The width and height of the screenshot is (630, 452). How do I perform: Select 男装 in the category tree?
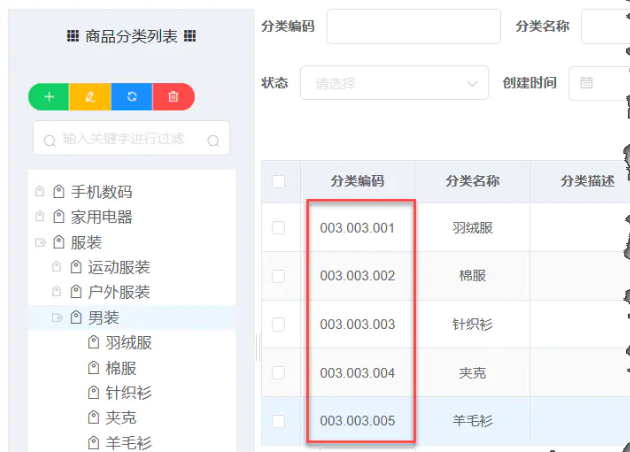coord(104,318)
